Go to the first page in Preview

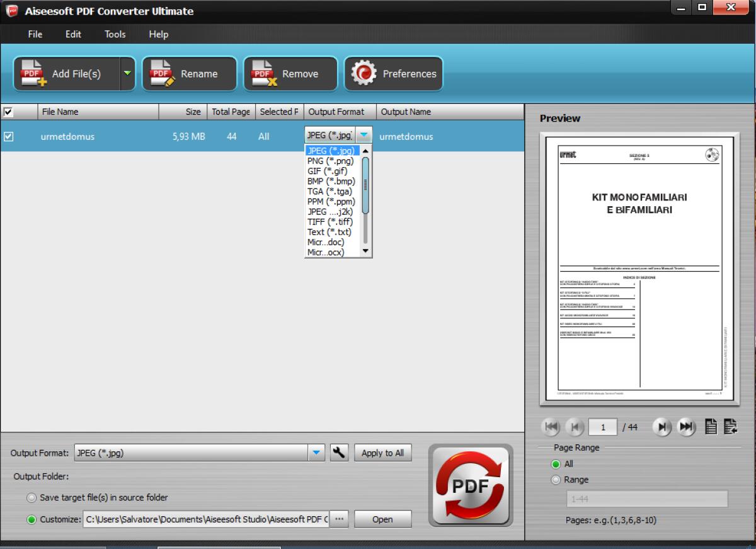pos(551,427)
